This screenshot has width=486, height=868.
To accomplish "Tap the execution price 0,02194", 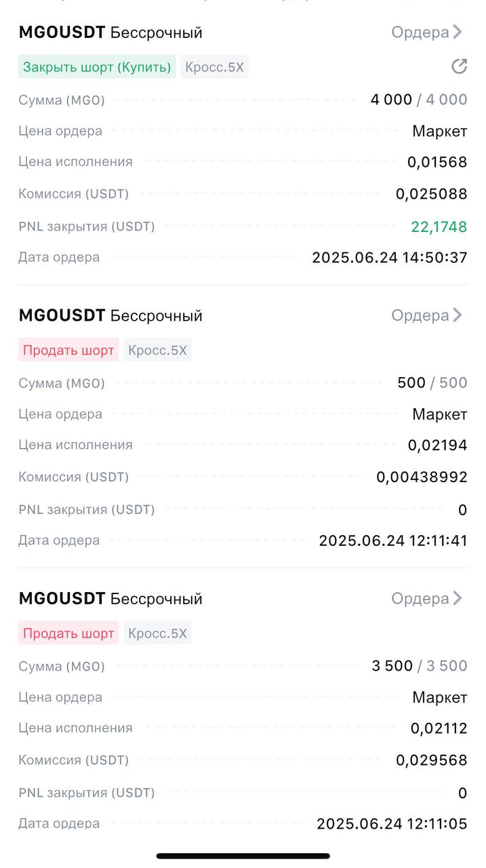I will (x=437, y=446).
